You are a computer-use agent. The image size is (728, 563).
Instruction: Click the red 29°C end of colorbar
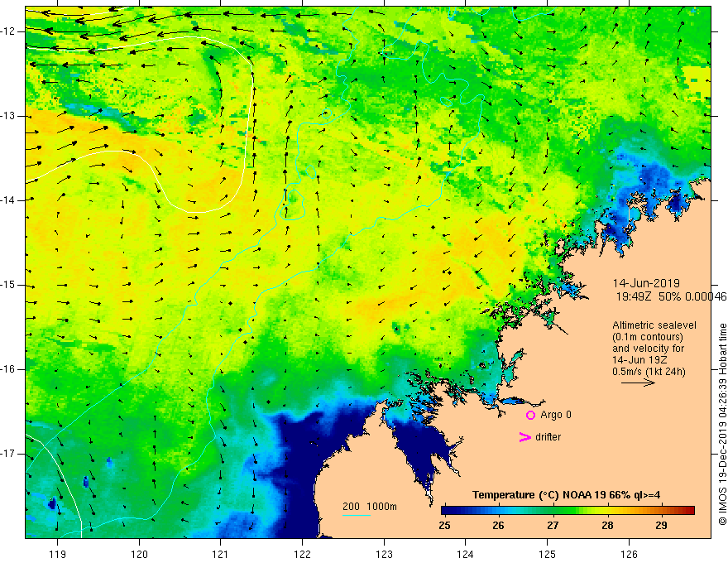(690, 511)
